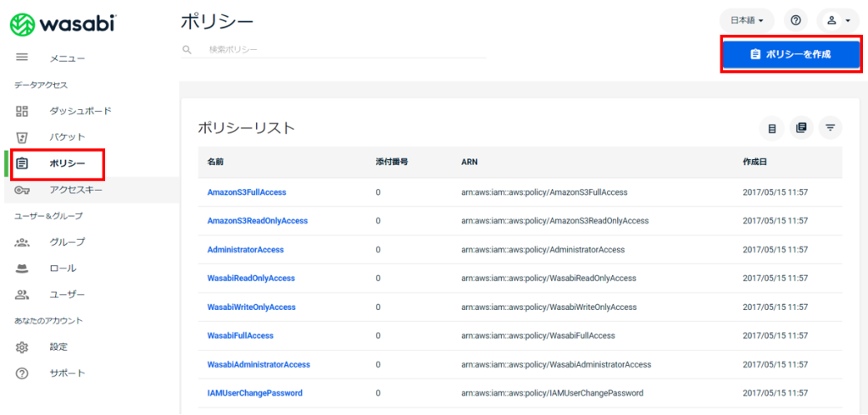
Task: Select ユーザー in the sidebar menu
Action: point(67,295)
